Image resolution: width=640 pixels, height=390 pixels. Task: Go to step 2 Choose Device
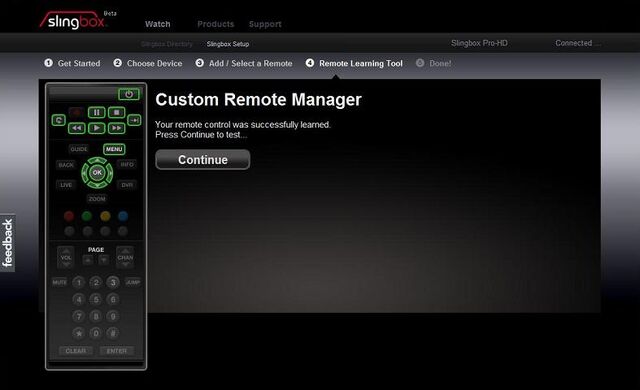(148, 63)
